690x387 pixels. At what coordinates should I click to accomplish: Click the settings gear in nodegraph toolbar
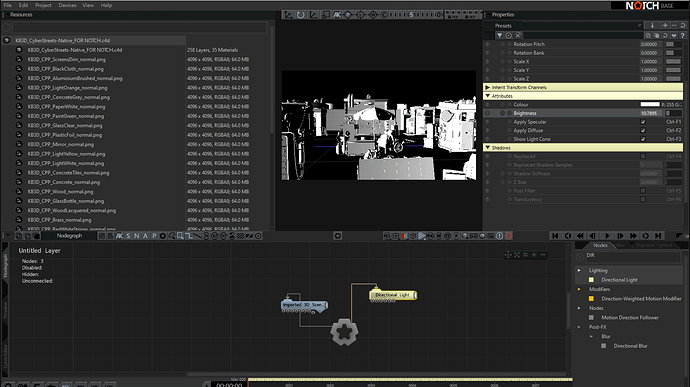[x=338, y=236]
